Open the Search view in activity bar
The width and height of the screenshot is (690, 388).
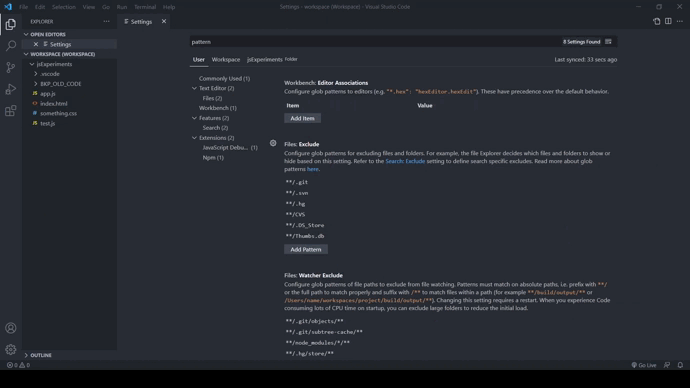tap(11, 46)
